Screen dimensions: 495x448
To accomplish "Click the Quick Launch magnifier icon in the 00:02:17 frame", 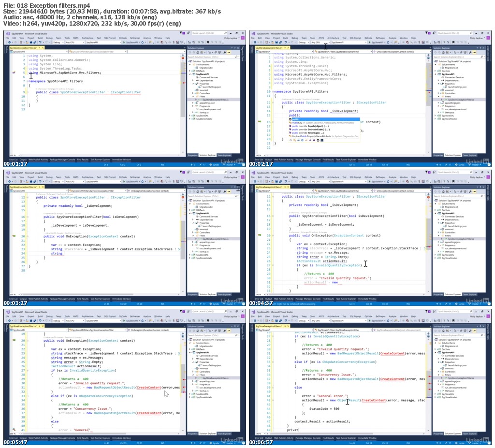I will (471, 33).
